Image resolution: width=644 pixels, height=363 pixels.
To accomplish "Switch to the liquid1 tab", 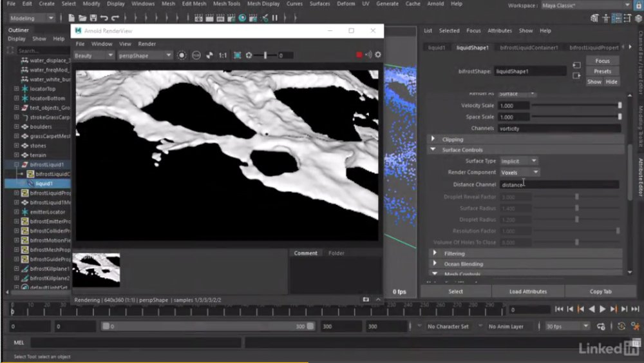I will pyautogui.click(x=437, y=48).
